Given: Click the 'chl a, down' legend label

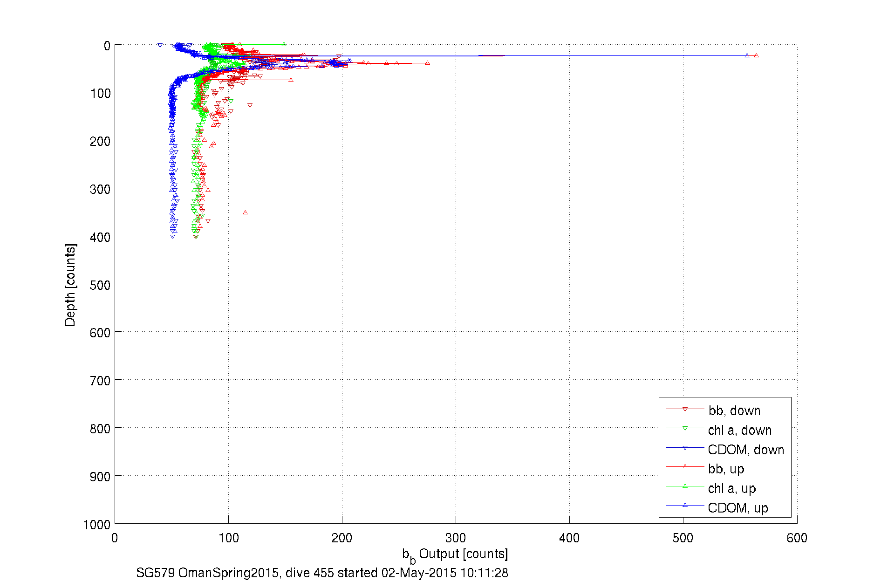Looking at the screenshot, I should tap(740, 430).
